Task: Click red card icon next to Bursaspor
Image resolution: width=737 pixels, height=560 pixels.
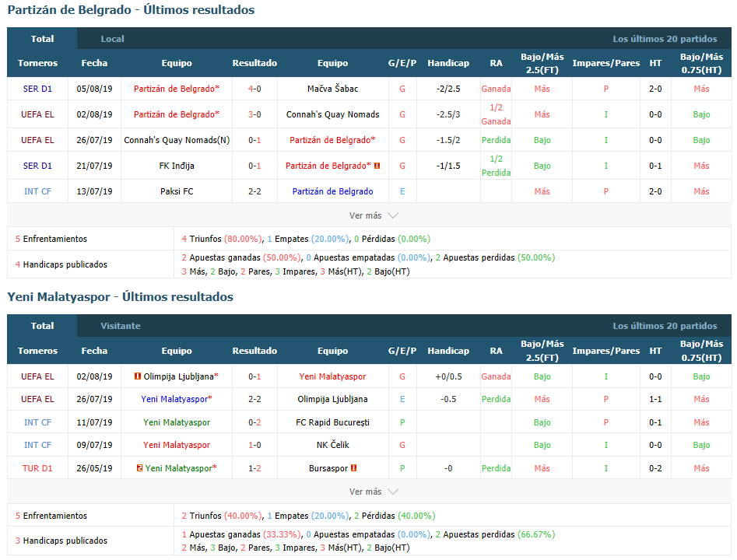Action: pyautogui.click(x=354, y=468)
